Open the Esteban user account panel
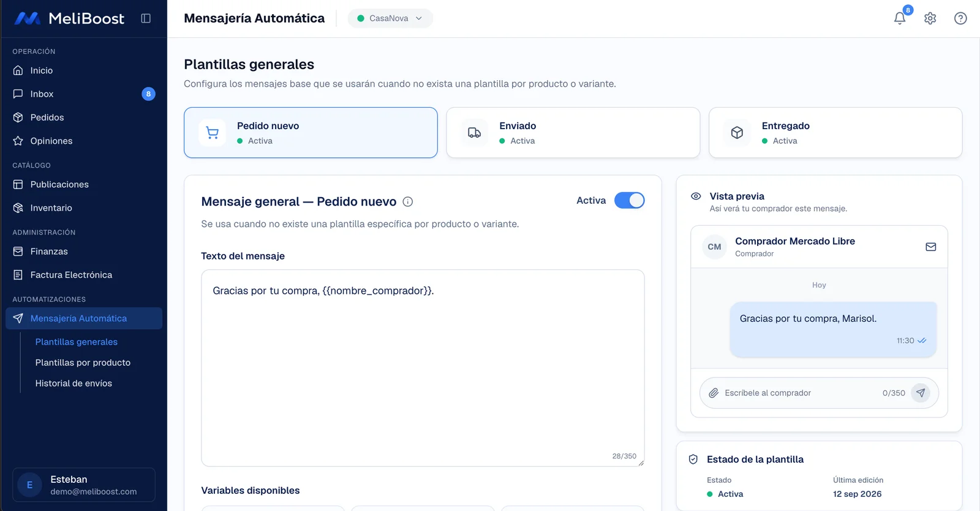Screen dimensions: 980x511 pos(84,485)
